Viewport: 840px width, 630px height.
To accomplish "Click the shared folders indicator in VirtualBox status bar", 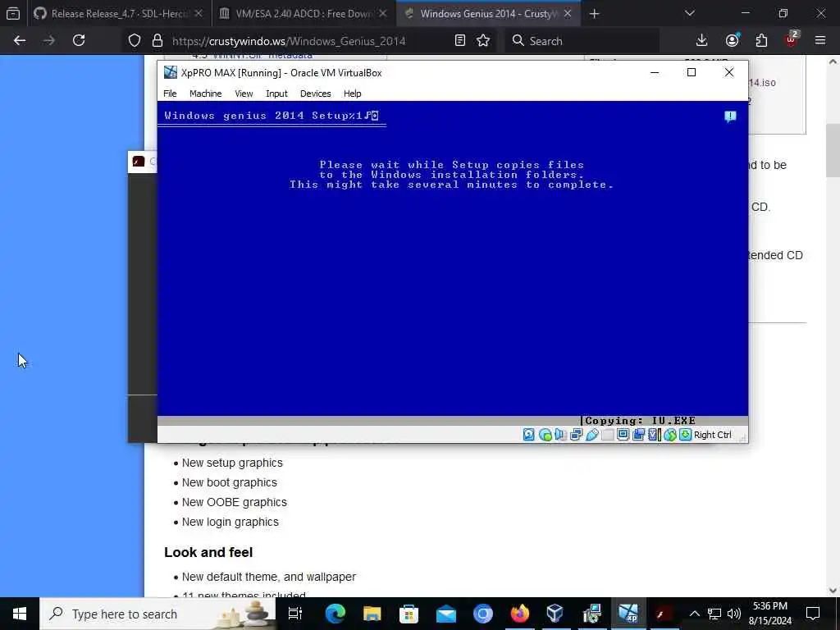I will click(x=607, y=435).
